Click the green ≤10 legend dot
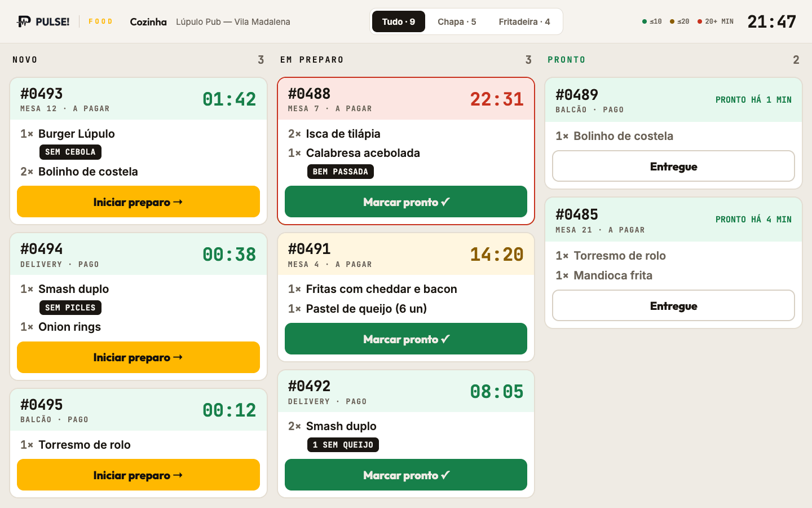 click(x=645, y=21)
